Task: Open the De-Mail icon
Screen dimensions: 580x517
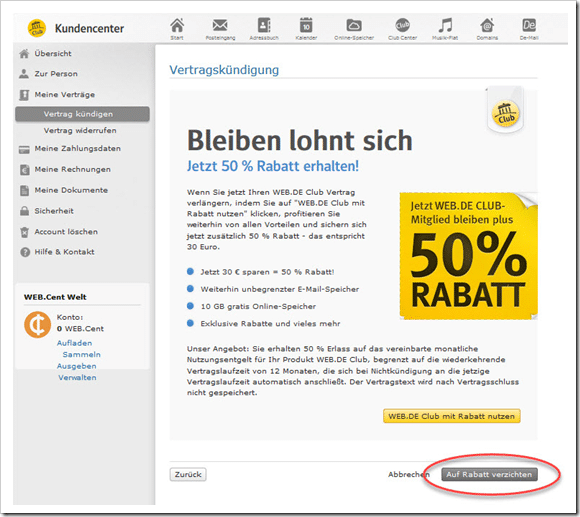Action: [529, 25]
